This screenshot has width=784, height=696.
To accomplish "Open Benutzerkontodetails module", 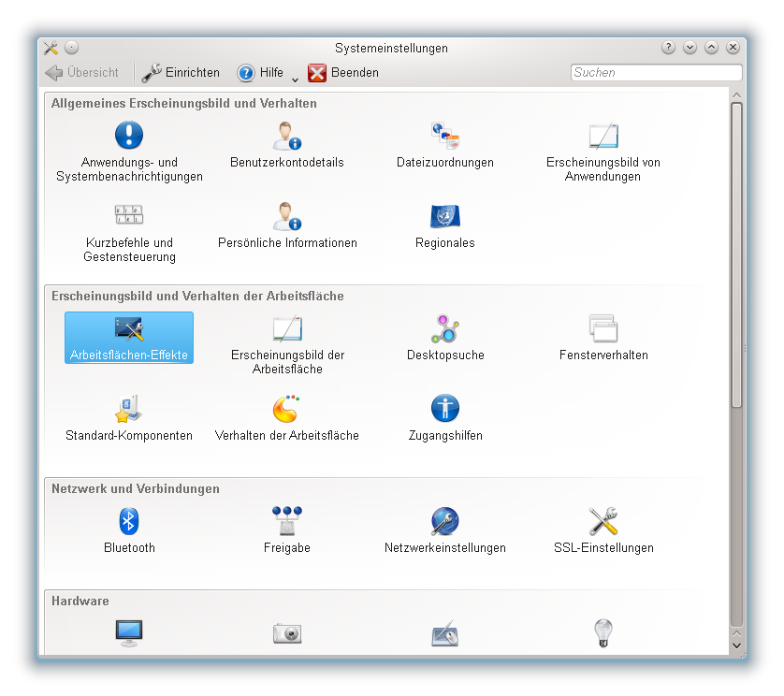I will coord(287,145).
